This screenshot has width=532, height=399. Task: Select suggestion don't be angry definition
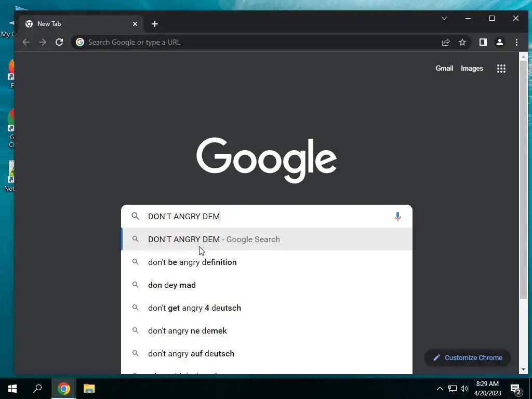pos(267,262)
